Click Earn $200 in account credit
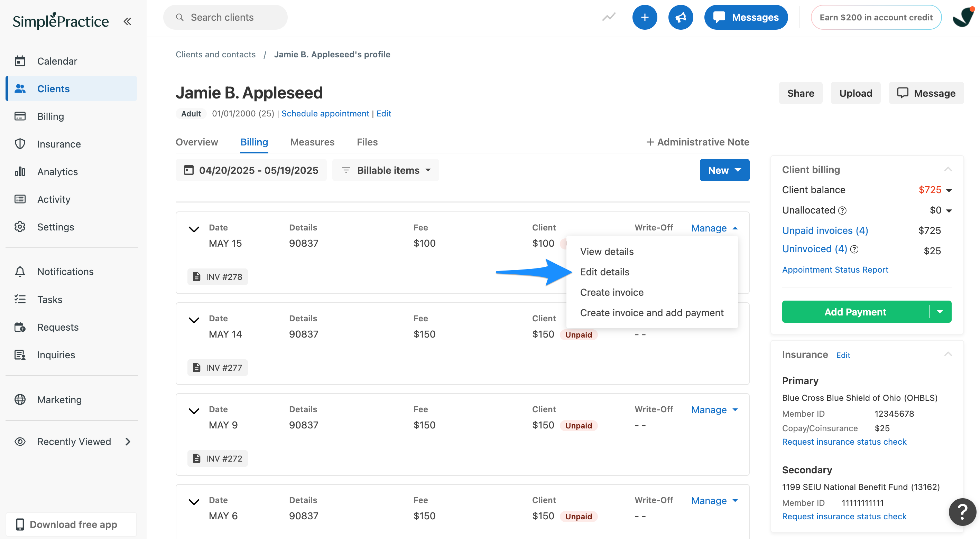 (876, 17)
